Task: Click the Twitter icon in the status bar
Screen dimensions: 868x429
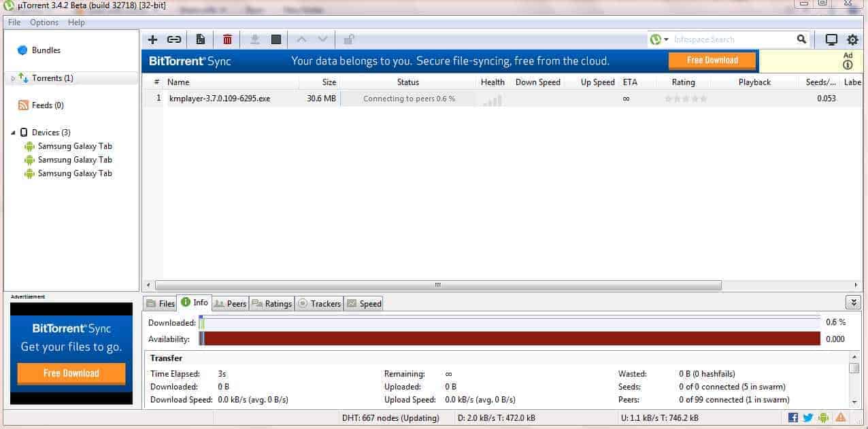Action: pyautogui.click(x=808, y=418)
